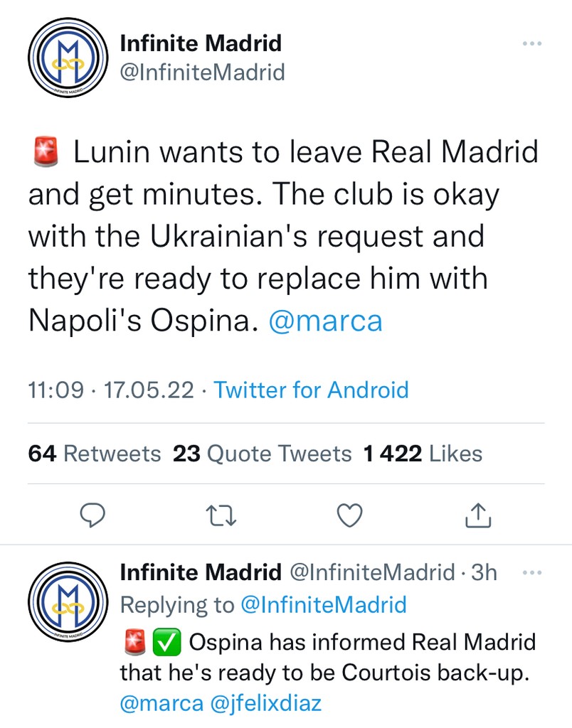This screenshot has width=572, height=728.
Task: View the 64 Retweets list
Action: click(95, 454)
